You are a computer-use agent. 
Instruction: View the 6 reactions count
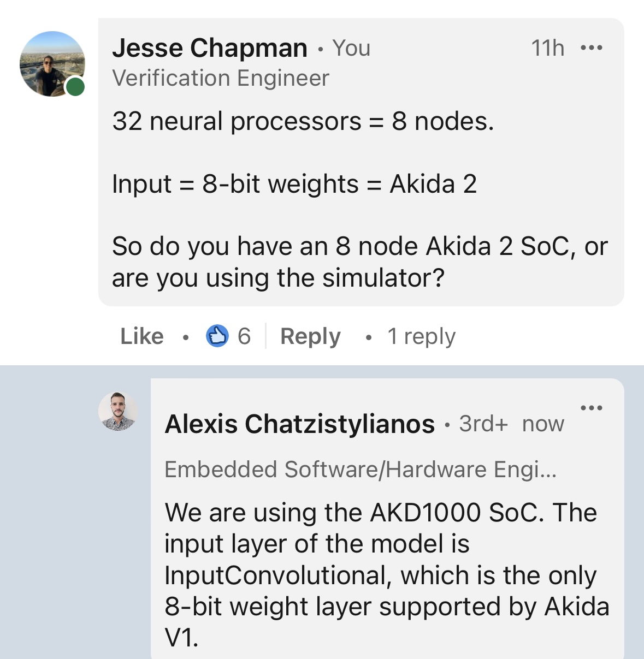[244, 336]
